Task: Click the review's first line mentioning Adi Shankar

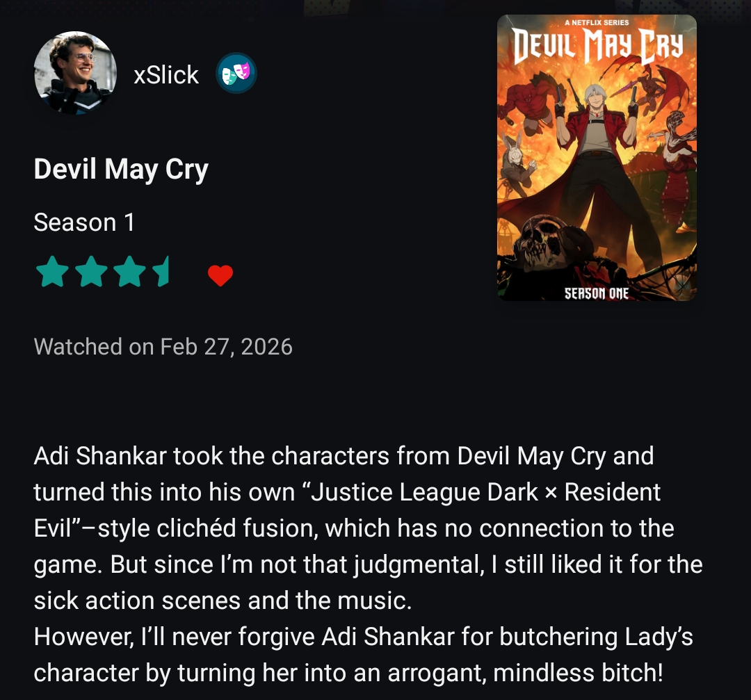Action: pyautogui.click(x=344, y=456)
